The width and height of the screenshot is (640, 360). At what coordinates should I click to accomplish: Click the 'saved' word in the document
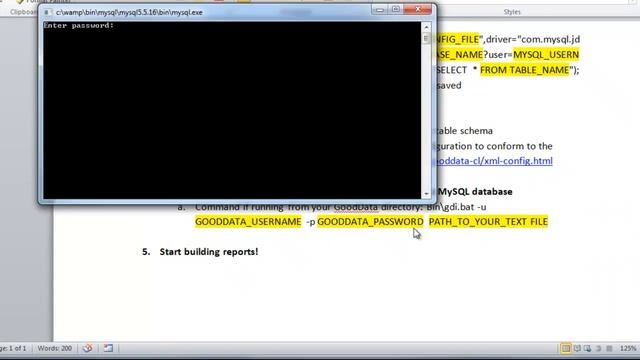[x=449, y=85]
